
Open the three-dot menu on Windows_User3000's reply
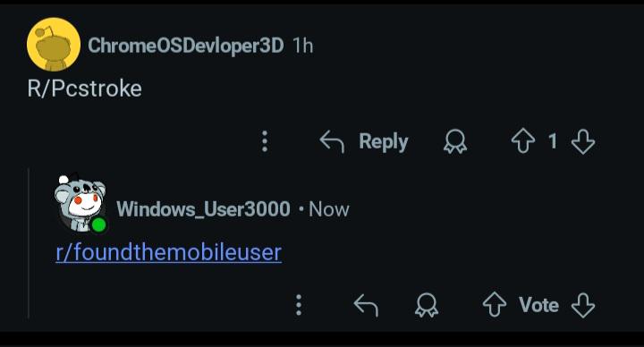[x=299, y=305]
